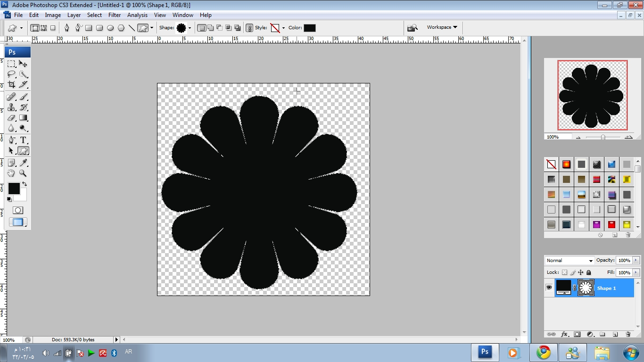Open the Analysis menu
The width and height of the screenshot is (644, 362).
[137, 15]
